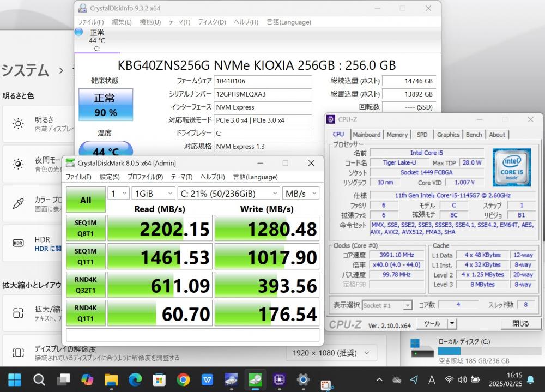Open ディスク(D) menu in CrystalDiskInfo

coord(212,22)
